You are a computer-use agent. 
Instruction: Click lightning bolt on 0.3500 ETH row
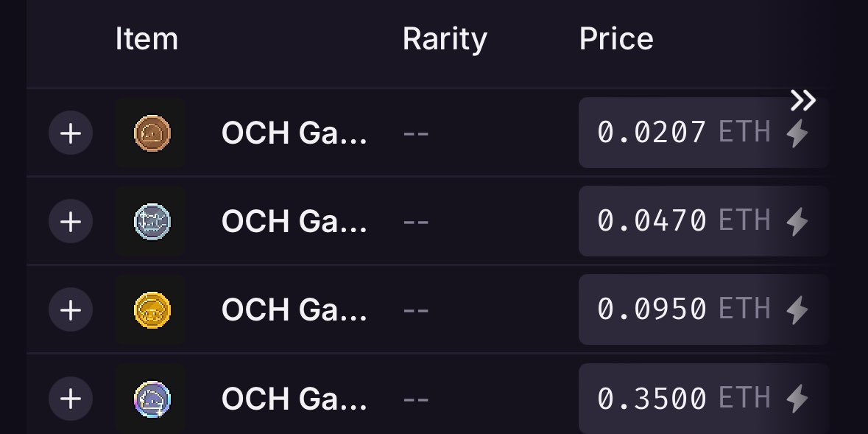[x=797, y=399]
